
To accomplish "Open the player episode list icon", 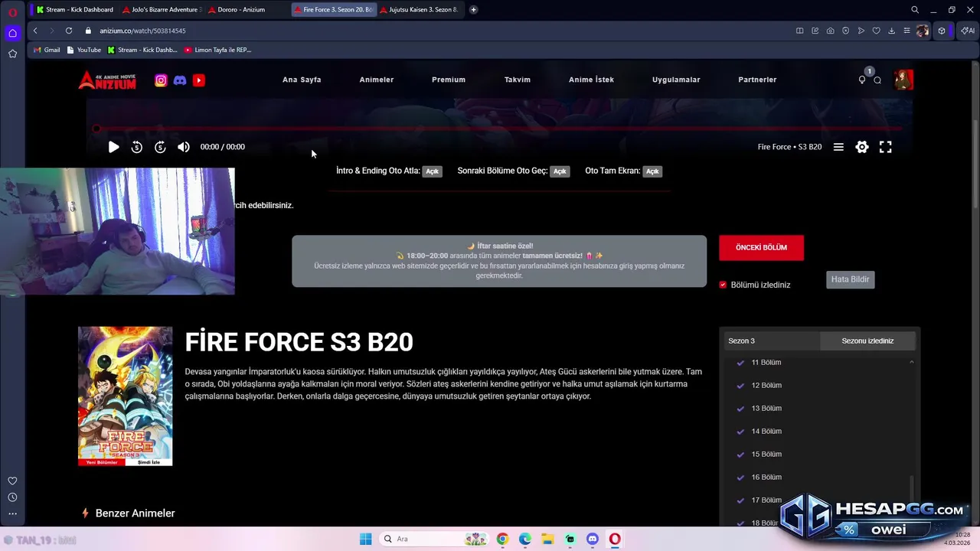I will pyautogui.click(x=838, y=147).
